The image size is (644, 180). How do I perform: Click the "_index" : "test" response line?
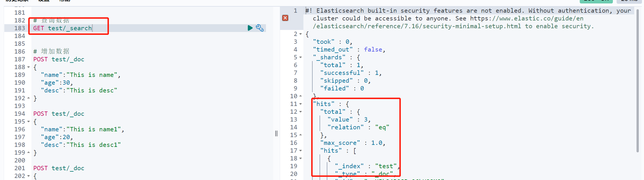[x=367, y=166]
